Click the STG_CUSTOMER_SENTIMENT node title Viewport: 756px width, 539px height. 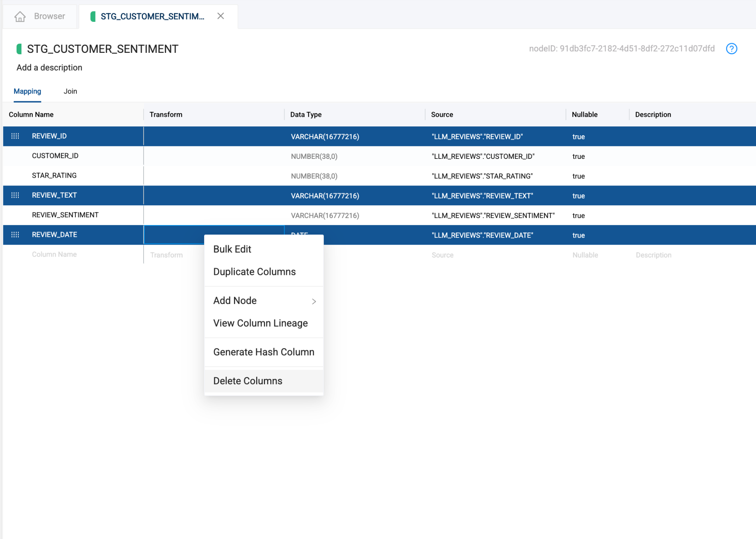coord(103,49)
